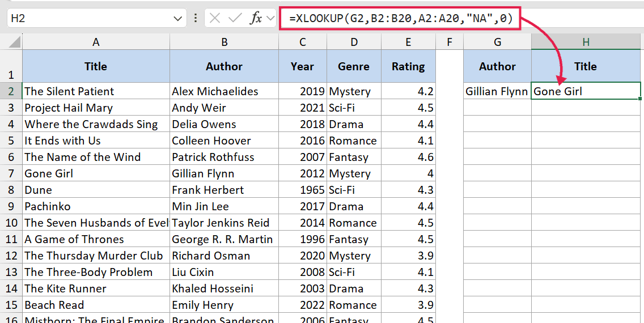644x323 pixels.
Task: Select the cell 'Delia Owens'
Action: [224, 124]
